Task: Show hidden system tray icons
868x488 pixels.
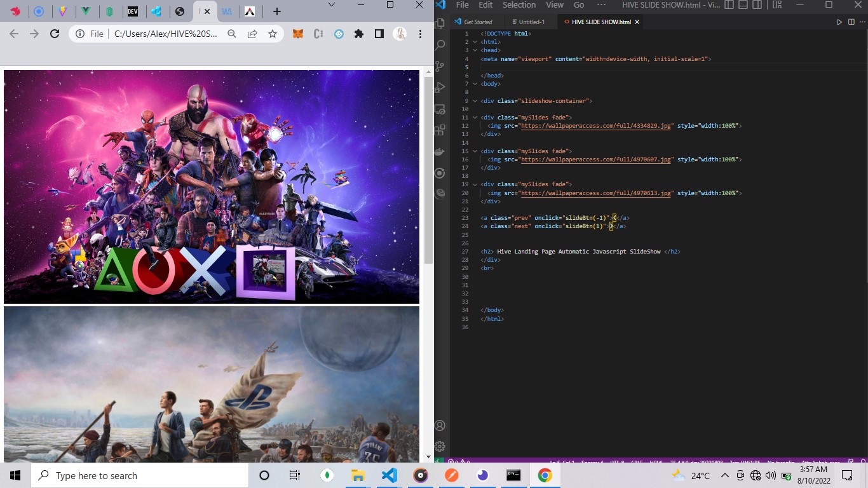Action: (x=724, y=475)
